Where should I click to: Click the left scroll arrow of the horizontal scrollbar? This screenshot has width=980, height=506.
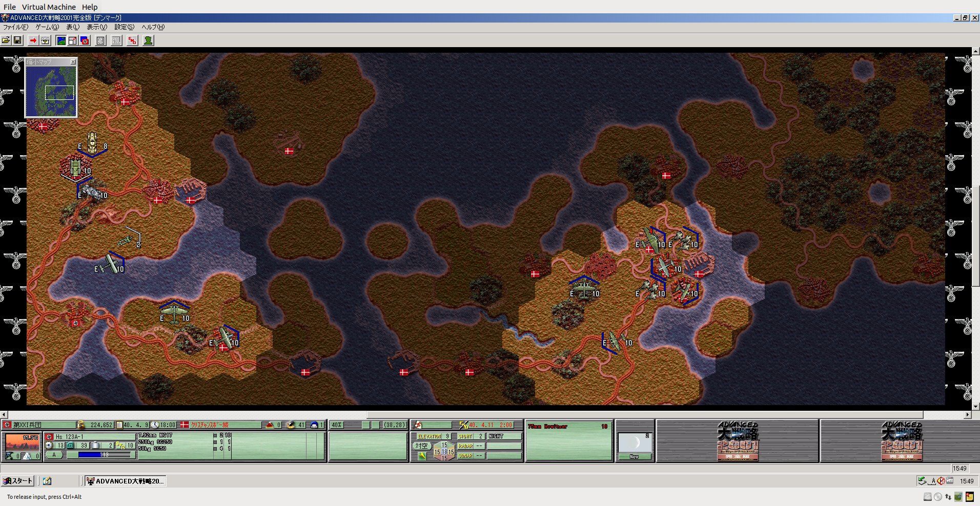pyautogui.click(x=4, y=414)
